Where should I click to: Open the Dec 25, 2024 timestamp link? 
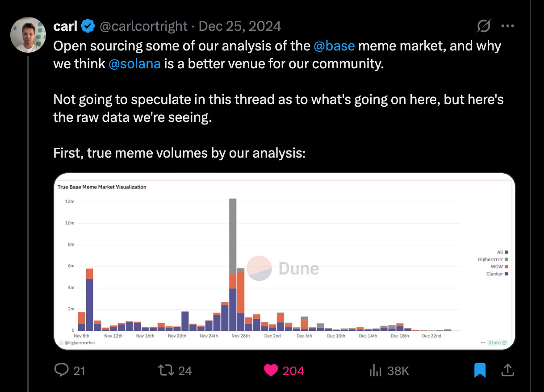(239, 26)
